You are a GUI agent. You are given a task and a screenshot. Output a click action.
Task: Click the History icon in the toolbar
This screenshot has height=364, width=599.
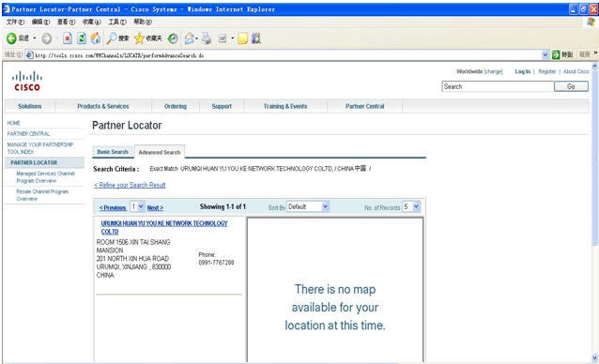click(173, 38)
